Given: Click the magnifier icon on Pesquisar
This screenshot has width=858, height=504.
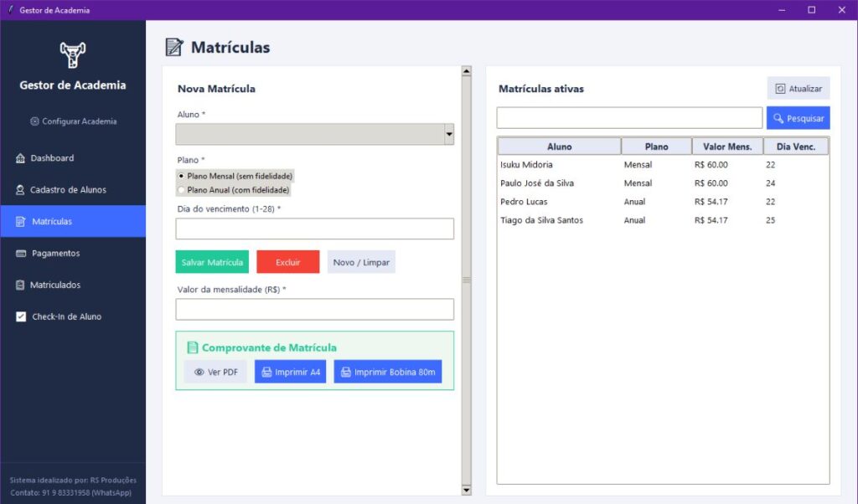Looking at the screenshot, I should click(x=778, y=118).
